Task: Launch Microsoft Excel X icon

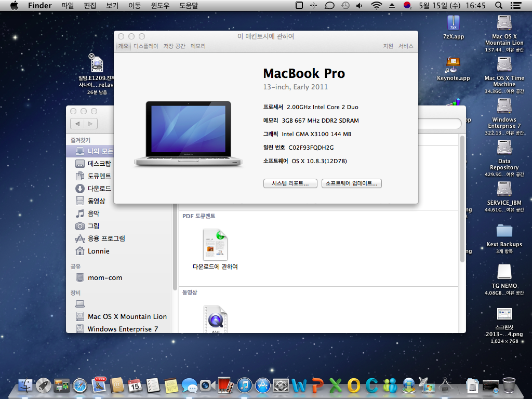Action: (336, 385)
